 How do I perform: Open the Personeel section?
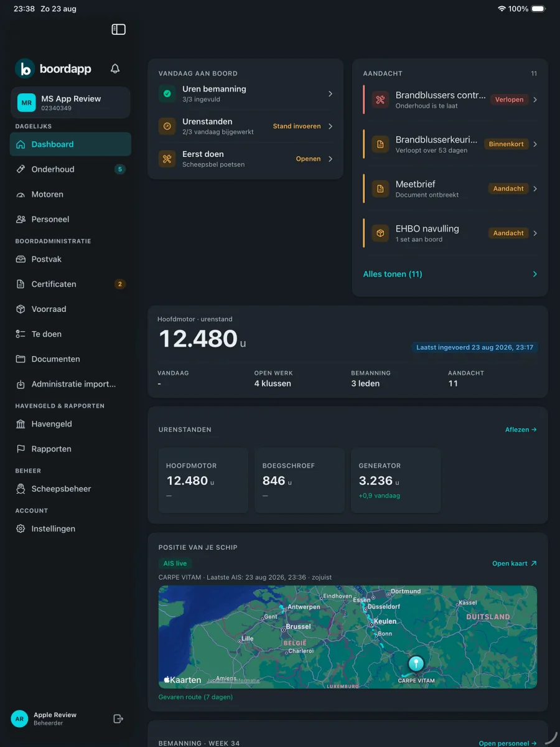pos(70,219)
